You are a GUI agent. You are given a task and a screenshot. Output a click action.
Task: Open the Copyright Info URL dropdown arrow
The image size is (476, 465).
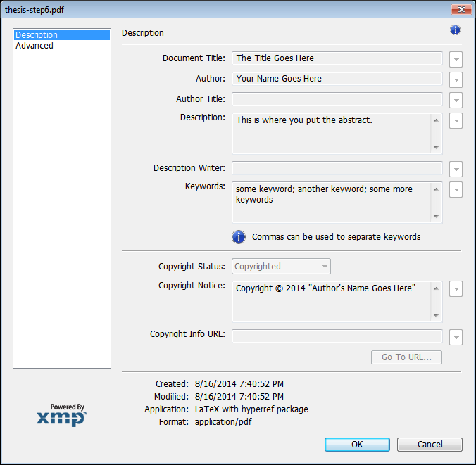(x=456, y=337)
